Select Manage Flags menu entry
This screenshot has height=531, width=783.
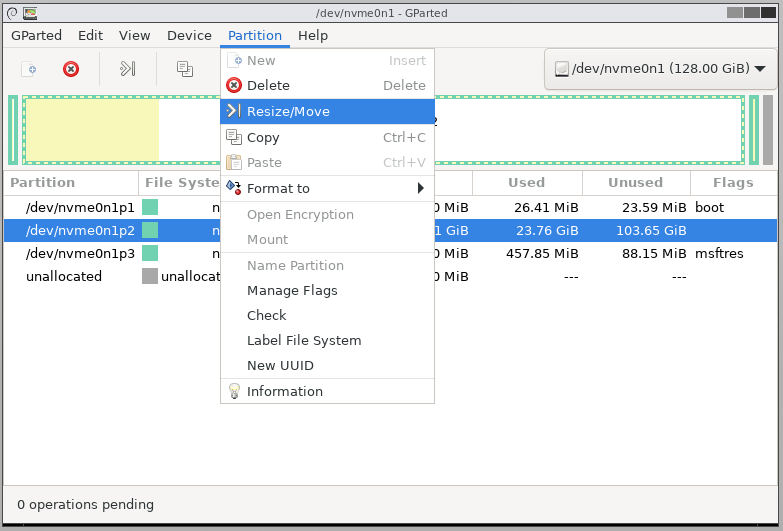pos(327,290)
